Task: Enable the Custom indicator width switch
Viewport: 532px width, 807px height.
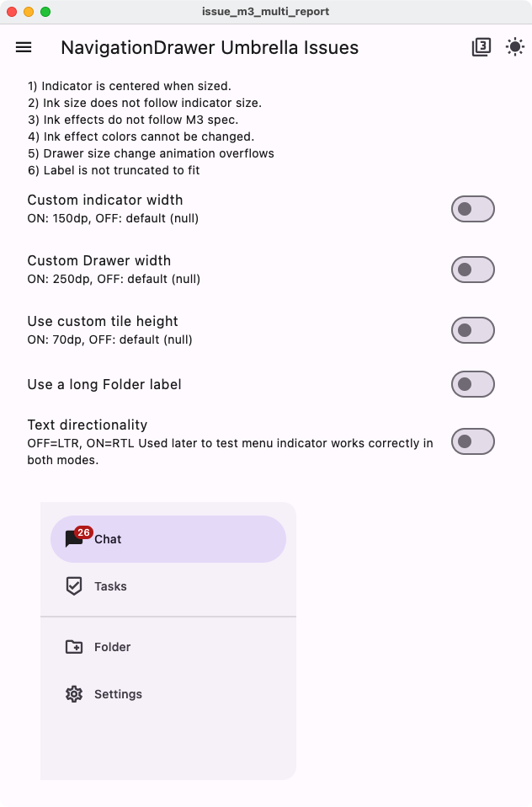Action: tap(472, 208)
